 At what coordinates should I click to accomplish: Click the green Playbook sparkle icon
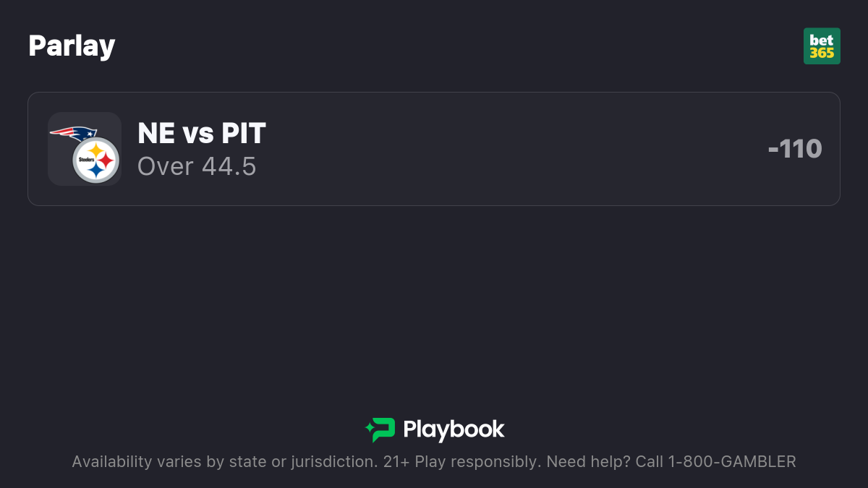(380, 429)
